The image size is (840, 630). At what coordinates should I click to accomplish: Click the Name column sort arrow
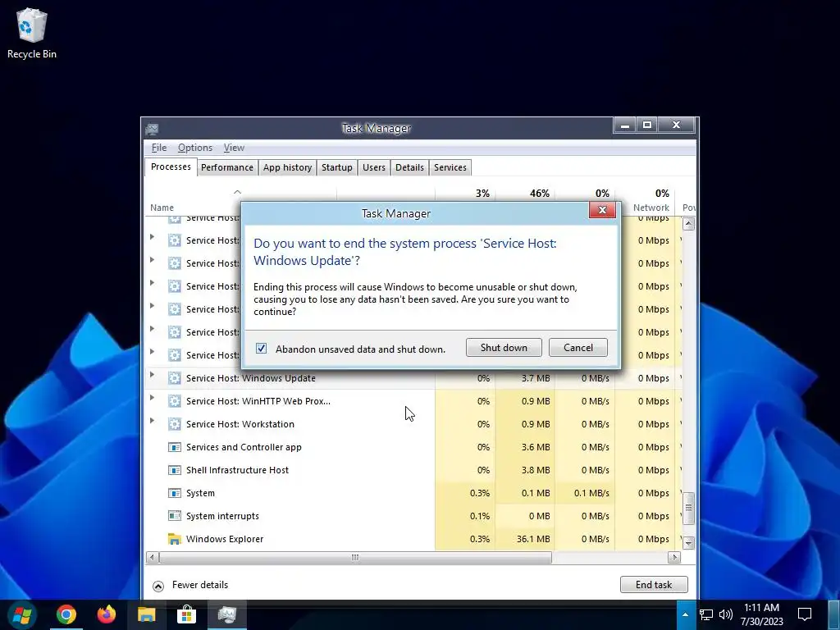coord(237,192)
